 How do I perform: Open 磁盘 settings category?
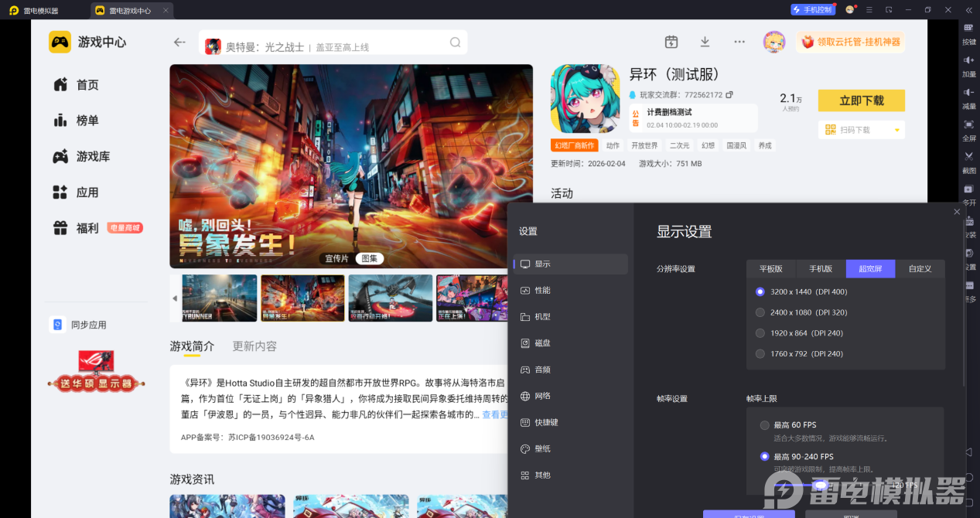[571, 343]
